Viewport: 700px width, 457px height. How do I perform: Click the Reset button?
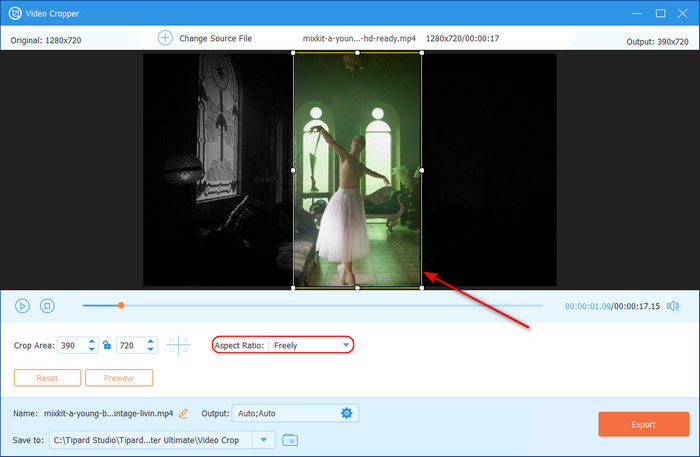(x=47, y=378)
